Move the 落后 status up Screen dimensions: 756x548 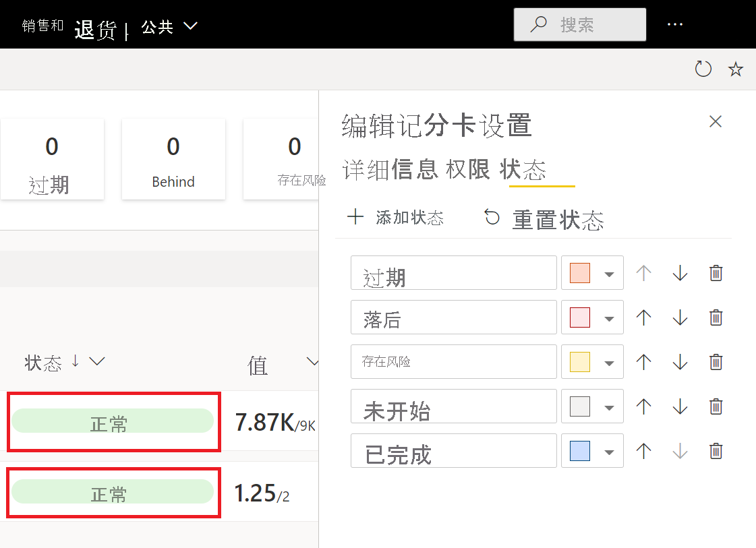644,317
